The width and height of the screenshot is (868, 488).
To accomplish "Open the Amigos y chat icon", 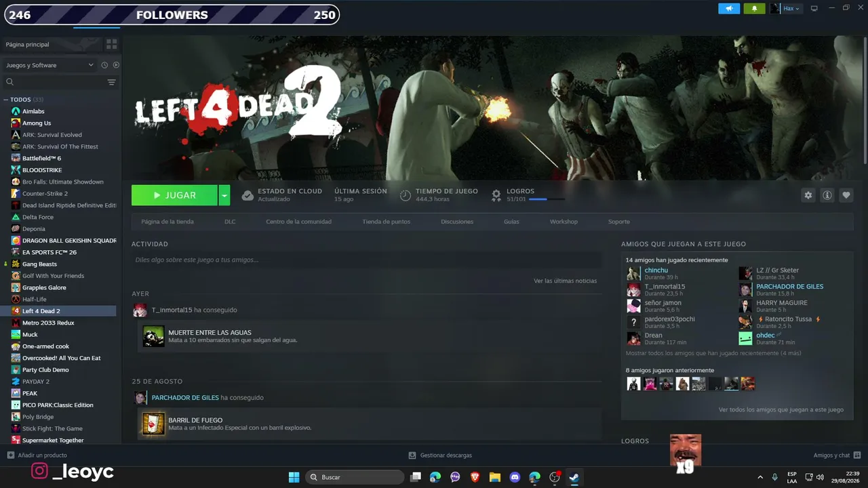I will pyautogui.click(x=857, y=455).
